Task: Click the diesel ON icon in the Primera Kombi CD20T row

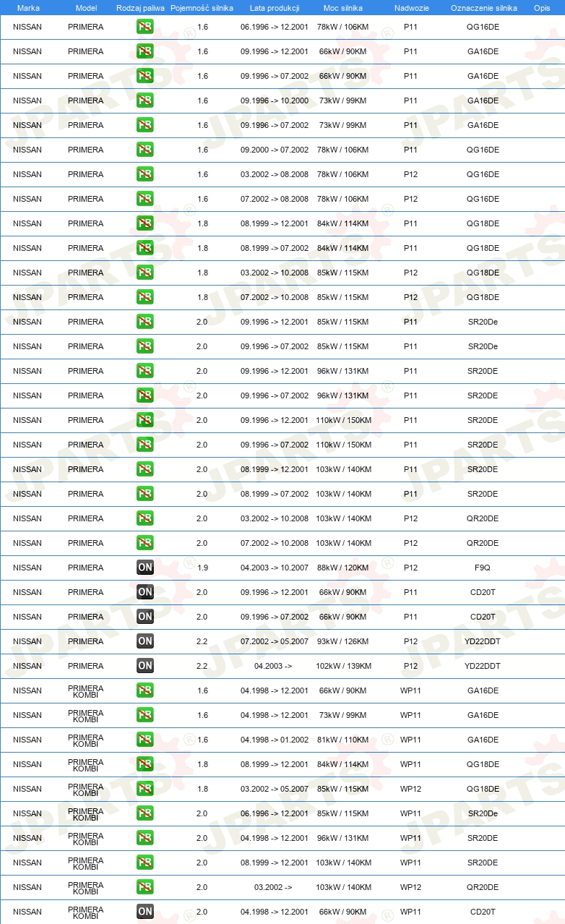Action: tap(145, 912)
